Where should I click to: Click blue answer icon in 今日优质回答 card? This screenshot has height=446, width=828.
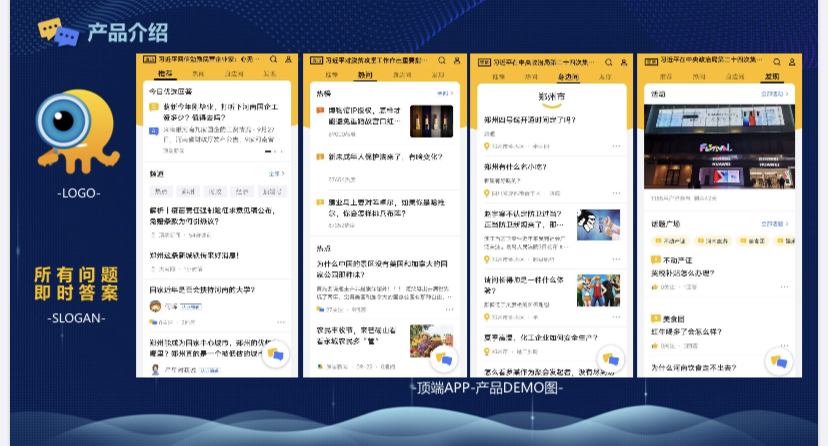coord(154,130)
